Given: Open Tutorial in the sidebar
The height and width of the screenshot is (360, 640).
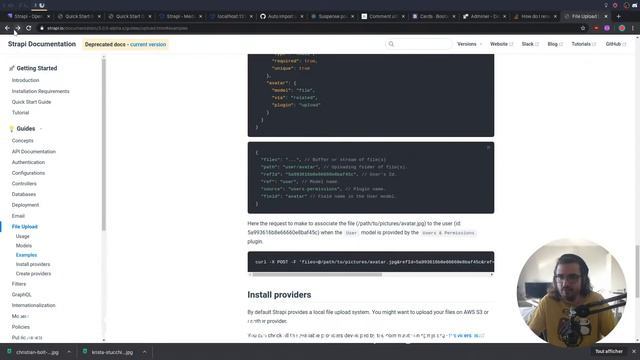Looking at the screenshot, I should tap(20, 113).
